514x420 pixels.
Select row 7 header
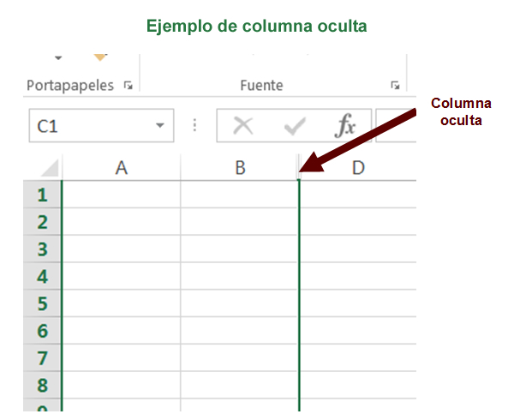(42, 357)
